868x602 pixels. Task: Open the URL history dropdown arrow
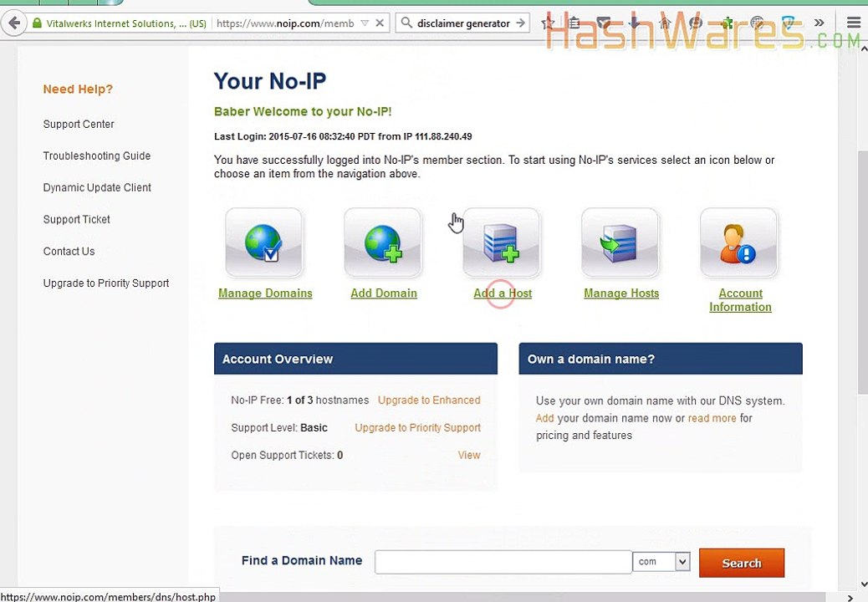click(365, 23)
